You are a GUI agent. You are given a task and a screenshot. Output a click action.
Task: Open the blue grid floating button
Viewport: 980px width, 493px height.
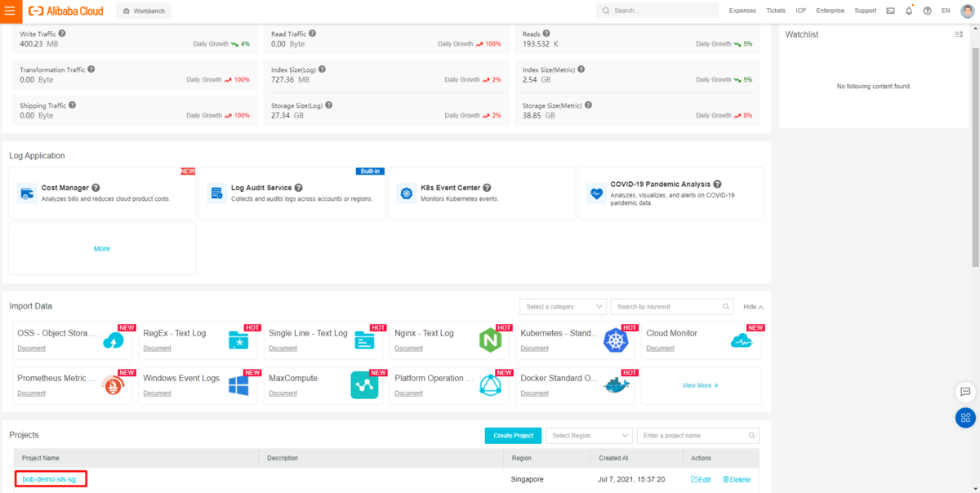coord(965,418)
